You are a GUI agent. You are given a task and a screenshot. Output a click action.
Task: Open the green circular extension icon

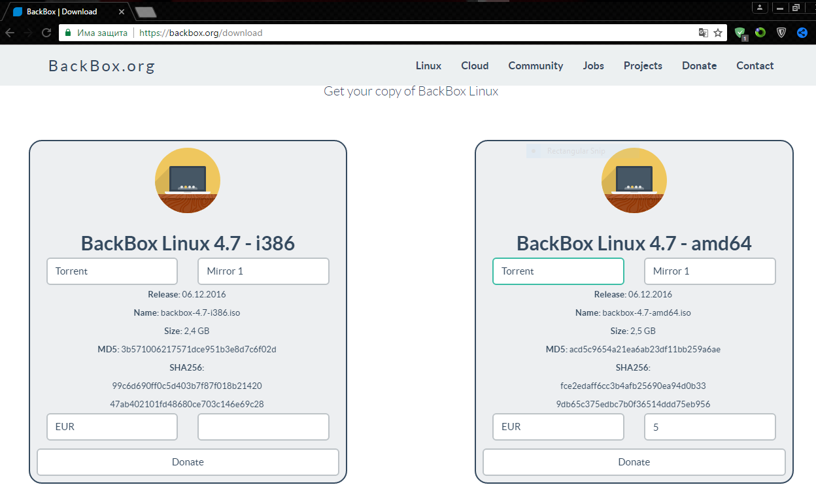coord(760,32)
